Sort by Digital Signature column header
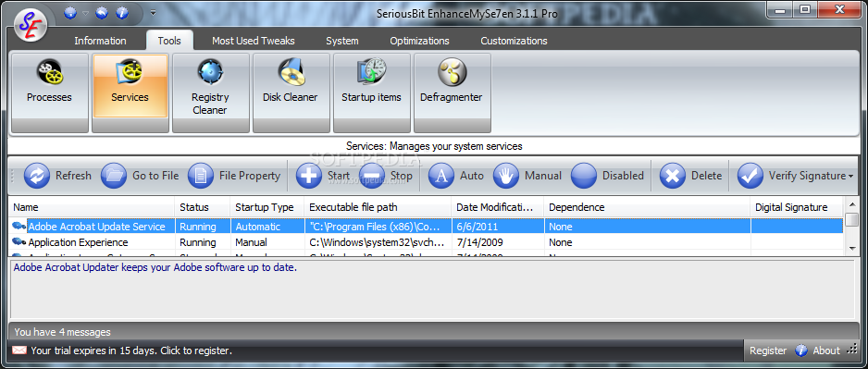 [797, 207]
